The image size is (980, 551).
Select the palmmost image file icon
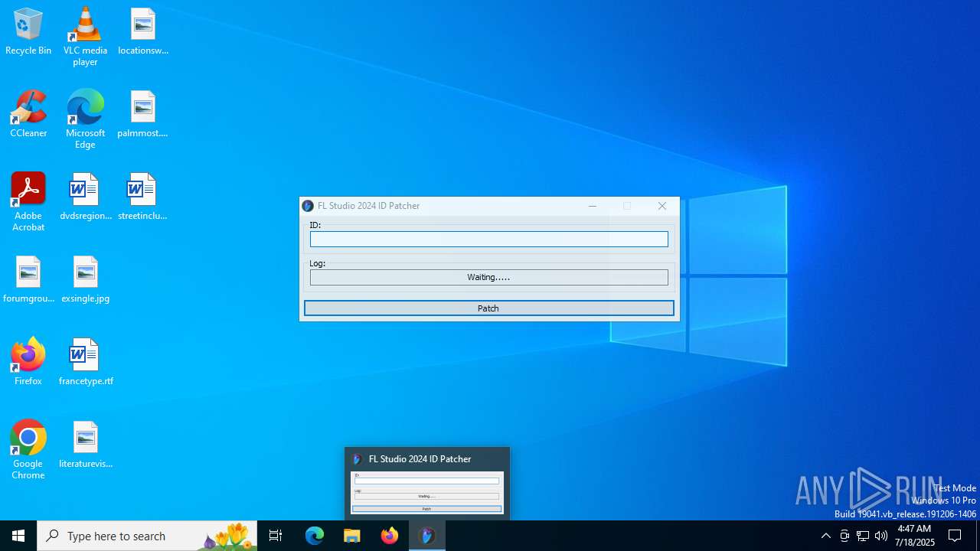click(x=143, y=115)
